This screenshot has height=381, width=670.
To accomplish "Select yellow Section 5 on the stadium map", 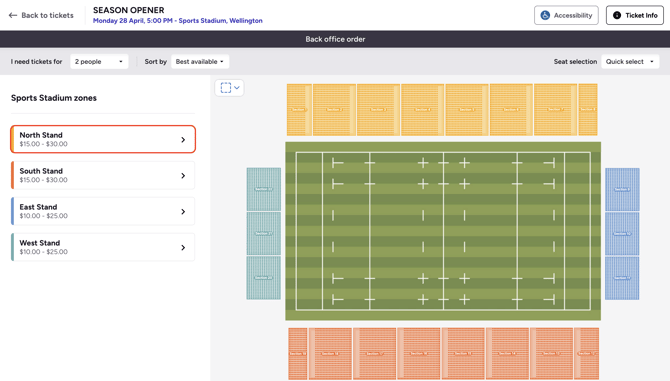I will click(x=467, y=110).
